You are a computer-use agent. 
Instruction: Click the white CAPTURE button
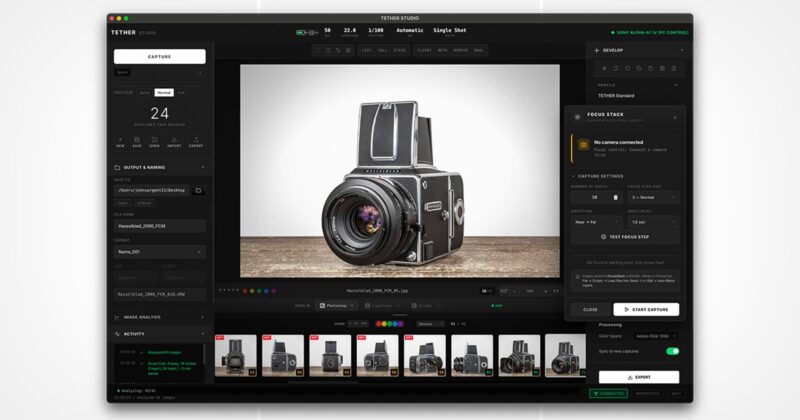[160, 57]
